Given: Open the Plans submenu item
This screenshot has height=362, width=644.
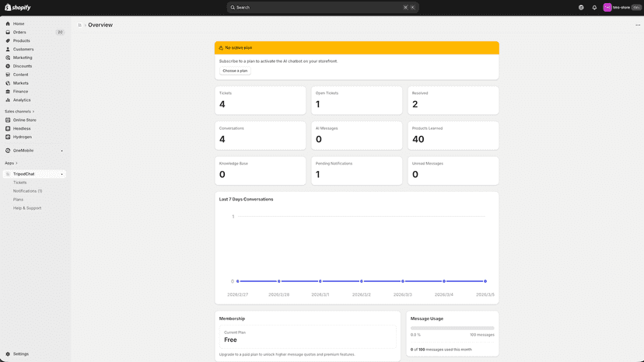Looking at the screenshot, I should click(x=18, y=200).
